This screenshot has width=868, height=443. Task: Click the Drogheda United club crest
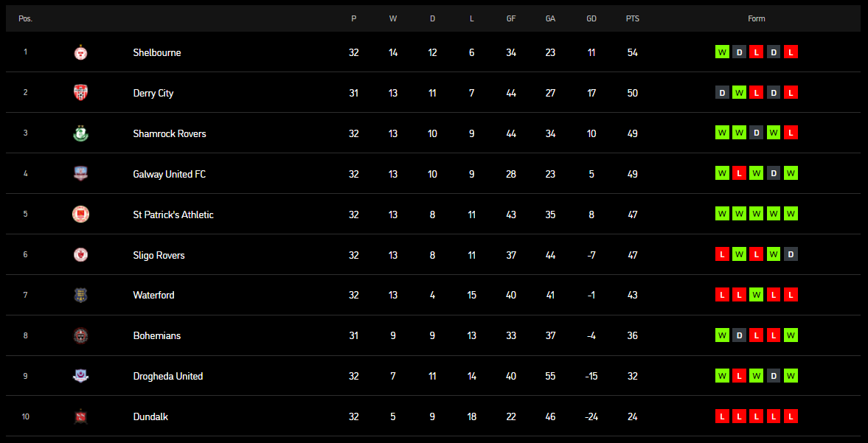click(x=81, y=376)
